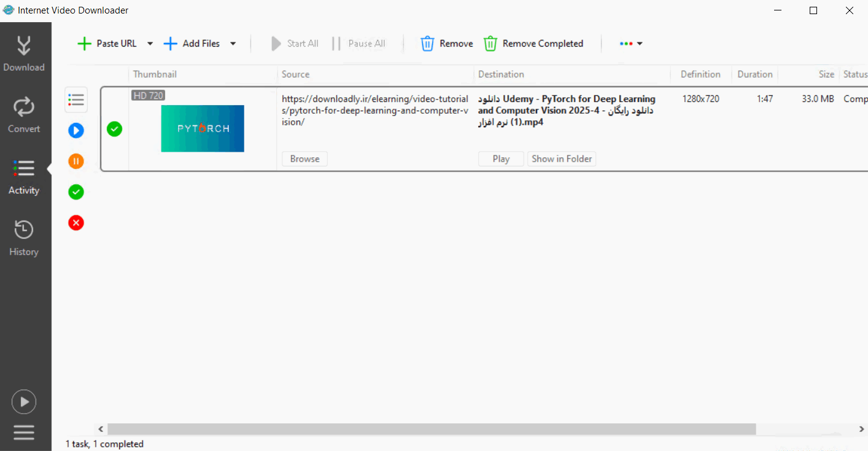Click the horizontal scrollbar thumb

click(432, 429)
